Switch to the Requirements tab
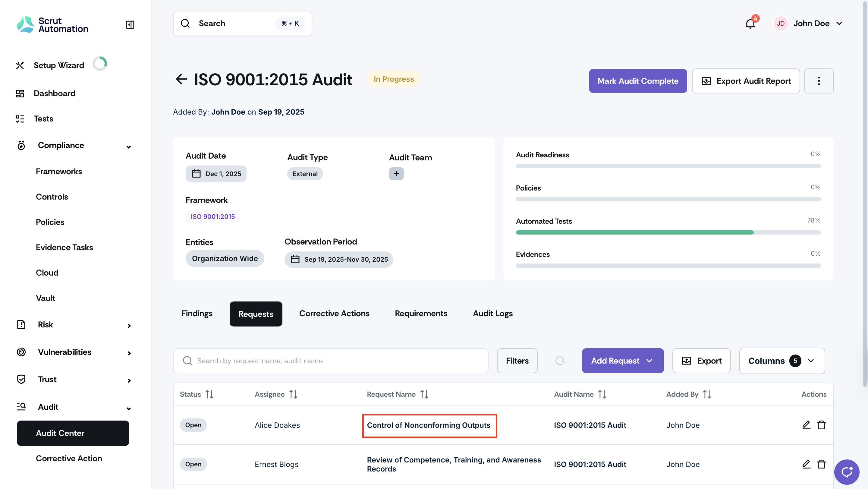Screen dimensions: 868x489 pyautogui.click(x=421, y=314)
